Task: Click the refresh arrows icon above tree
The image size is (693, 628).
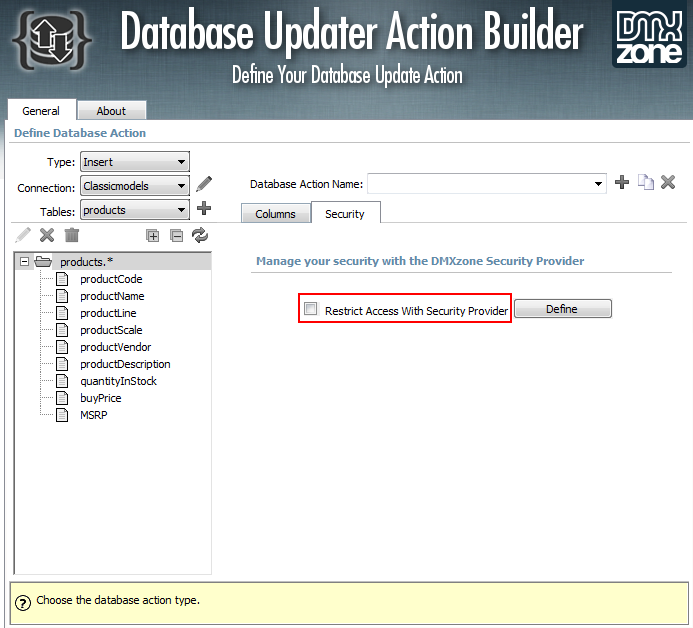Action: (x=200, y=235)
